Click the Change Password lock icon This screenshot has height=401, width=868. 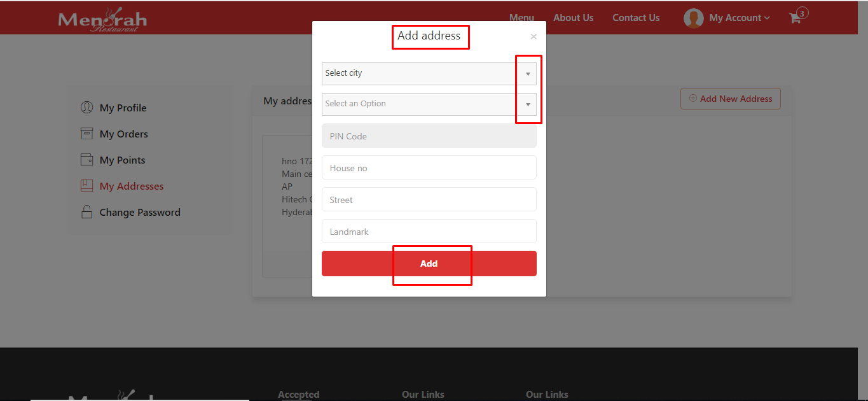click(x=86, y=212)
